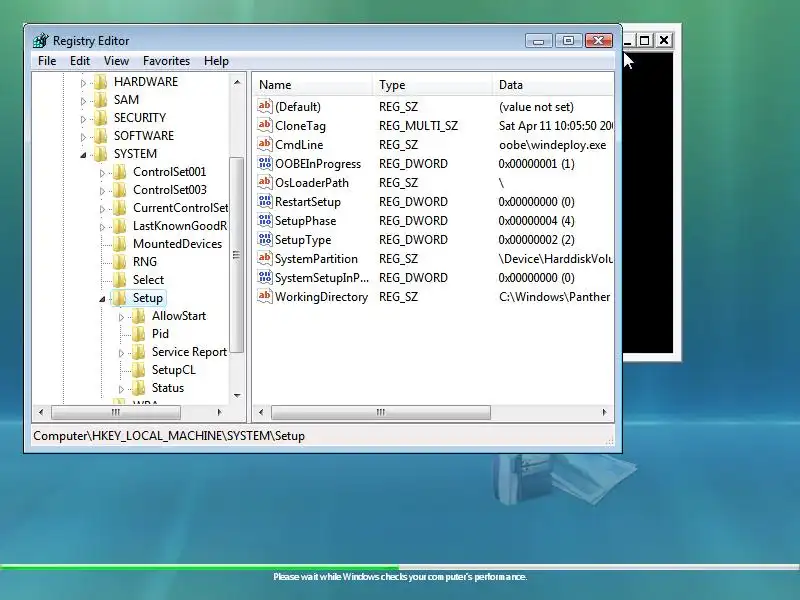
Task: Click the Pid folder icon
Action: click(x=138, y=334)
